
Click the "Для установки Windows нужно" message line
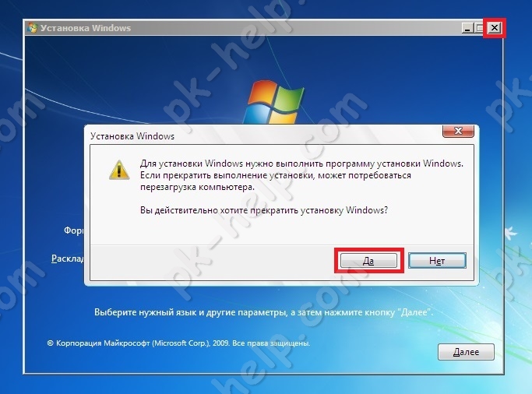coord(301,164)
